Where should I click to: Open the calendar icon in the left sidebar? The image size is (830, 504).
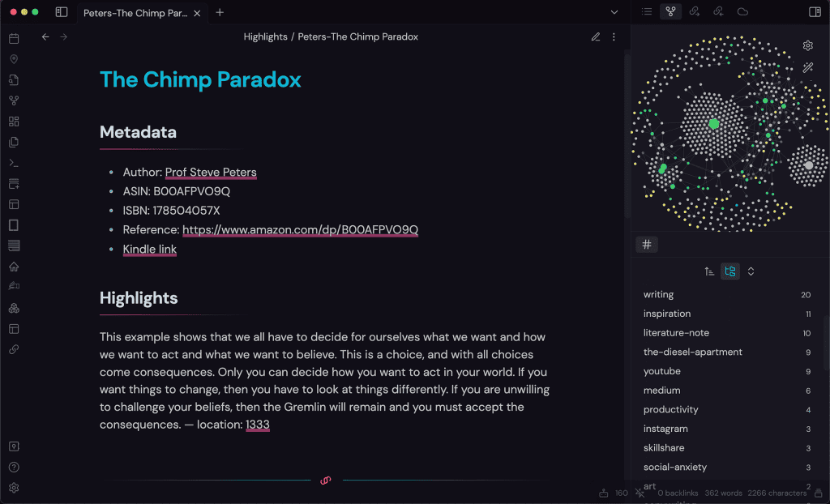coord(13,38)
